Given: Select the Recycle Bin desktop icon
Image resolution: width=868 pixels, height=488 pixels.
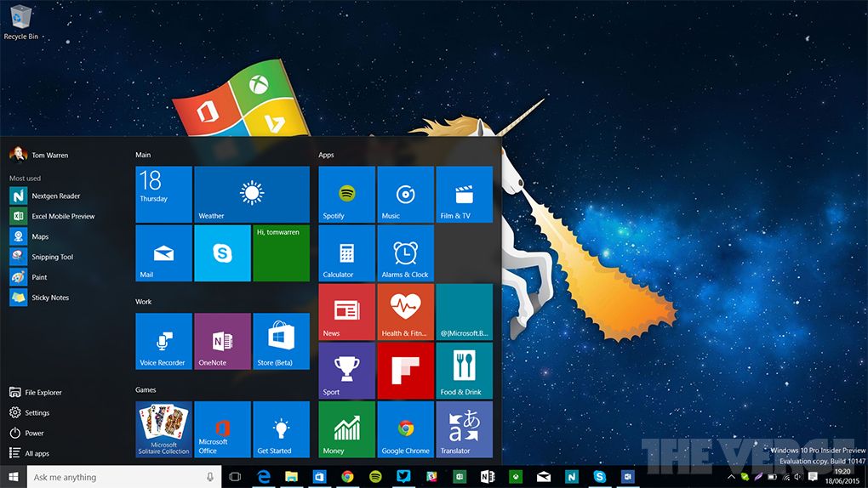Looking at the screenshot, I should pyautogui.click(x=21, y=23).
